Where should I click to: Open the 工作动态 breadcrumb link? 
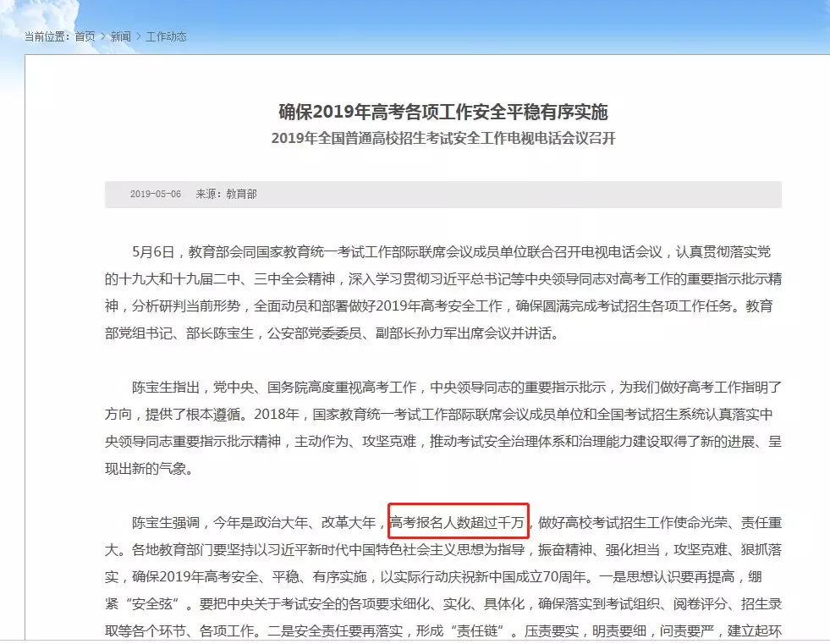pyautogui.click(x=166, y=36)
